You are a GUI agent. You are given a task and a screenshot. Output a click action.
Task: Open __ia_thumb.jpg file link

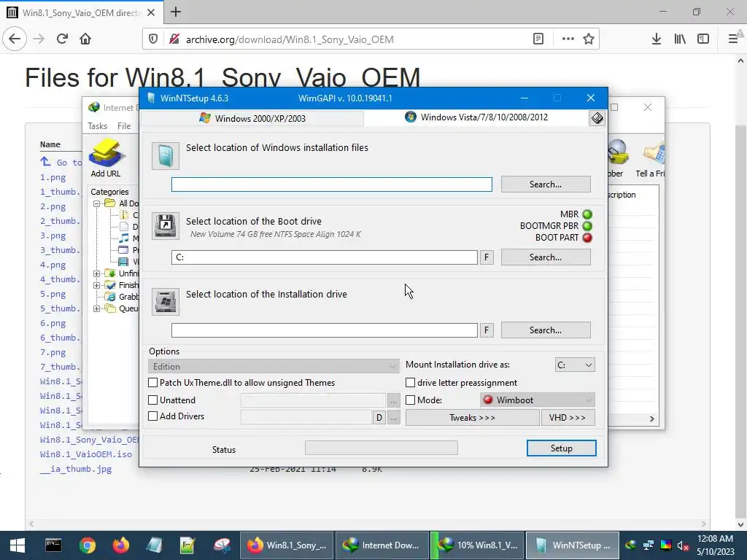point(76,469)
